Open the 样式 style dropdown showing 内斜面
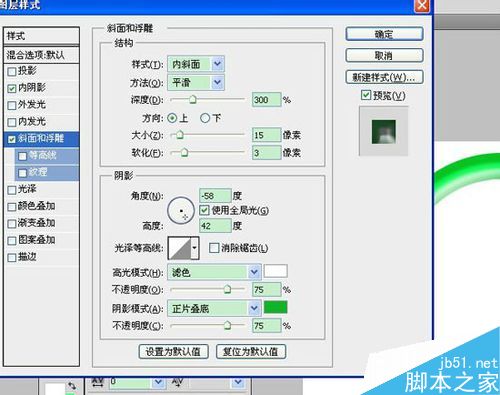This screenshot has width=500, height=395. [196, 64]
